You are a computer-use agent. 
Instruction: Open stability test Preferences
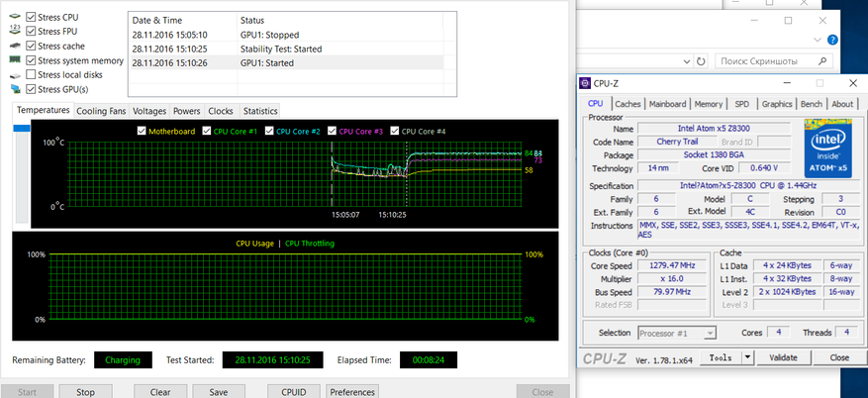352,391
